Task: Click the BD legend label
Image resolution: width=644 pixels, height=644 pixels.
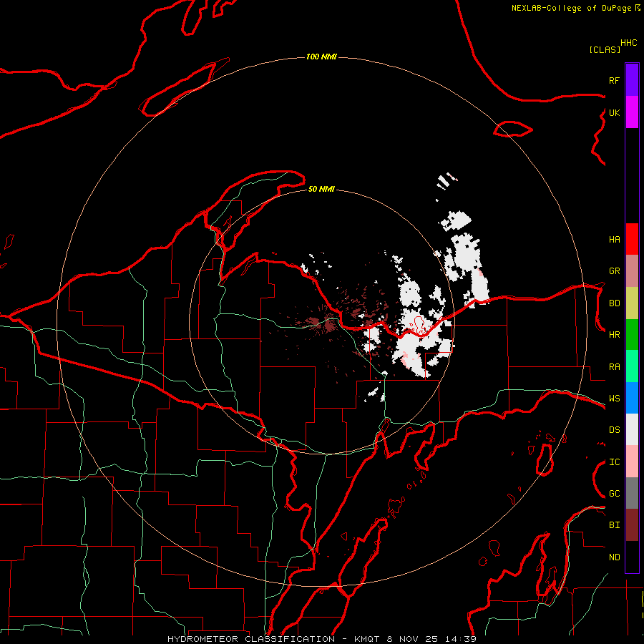Action: [614, 303]
